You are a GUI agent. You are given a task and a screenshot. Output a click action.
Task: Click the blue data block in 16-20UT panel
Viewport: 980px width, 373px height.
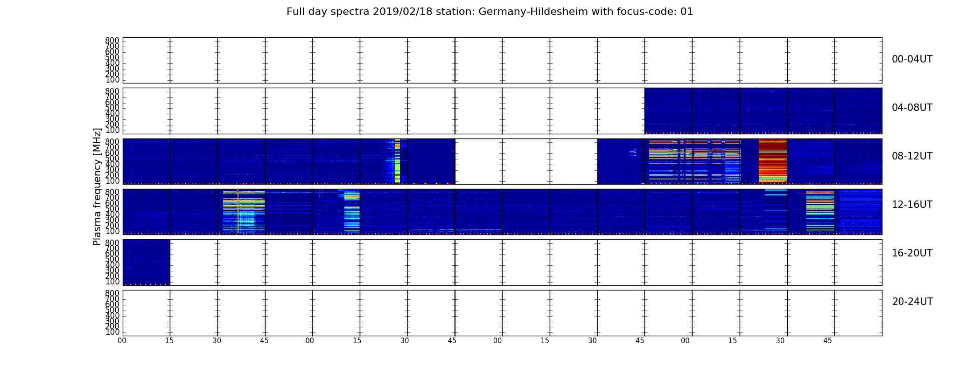point(146,262)
